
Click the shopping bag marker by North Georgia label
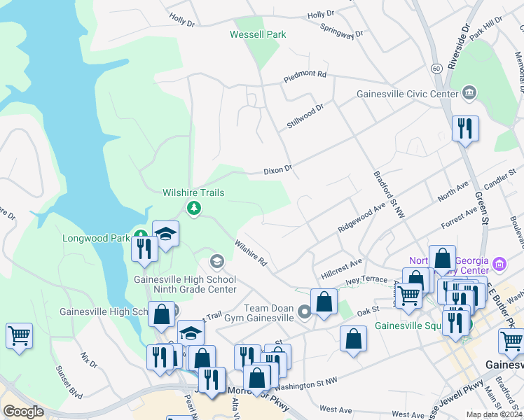(x=442, y=258)
